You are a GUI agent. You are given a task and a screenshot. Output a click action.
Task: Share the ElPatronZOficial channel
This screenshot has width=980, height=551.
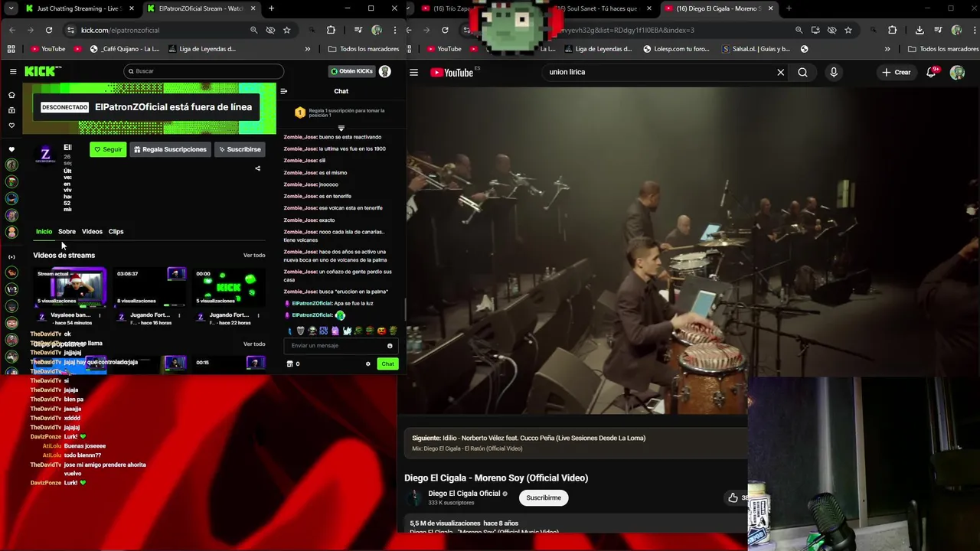tap(257, 168)
